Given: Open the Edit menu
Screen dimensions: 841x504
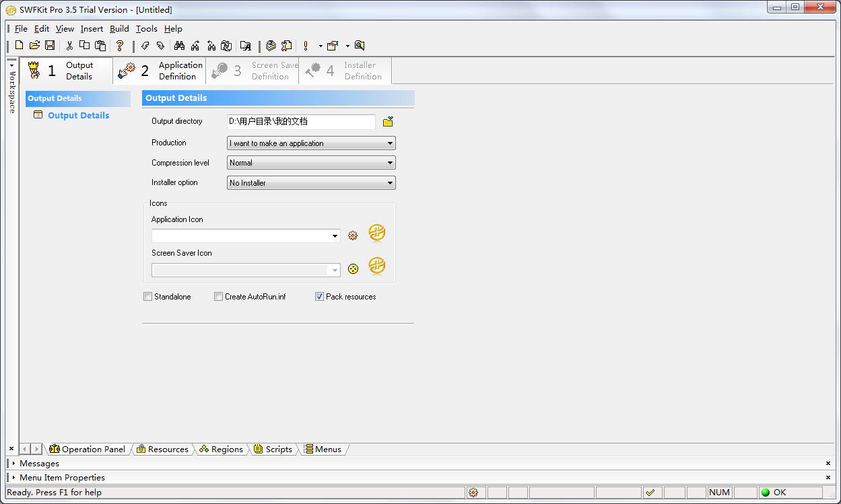Looking at the screenshot, I should click(42, 29).
